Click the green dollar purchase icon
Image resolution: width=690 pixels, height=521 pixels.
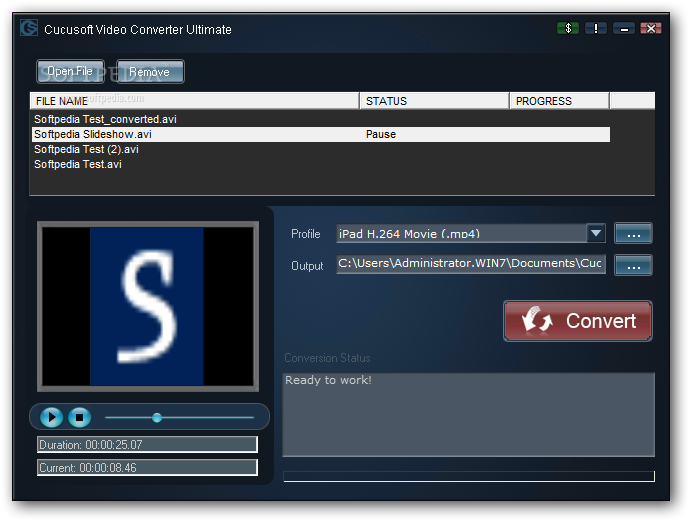pyautogui.click(x=568, y=29)
